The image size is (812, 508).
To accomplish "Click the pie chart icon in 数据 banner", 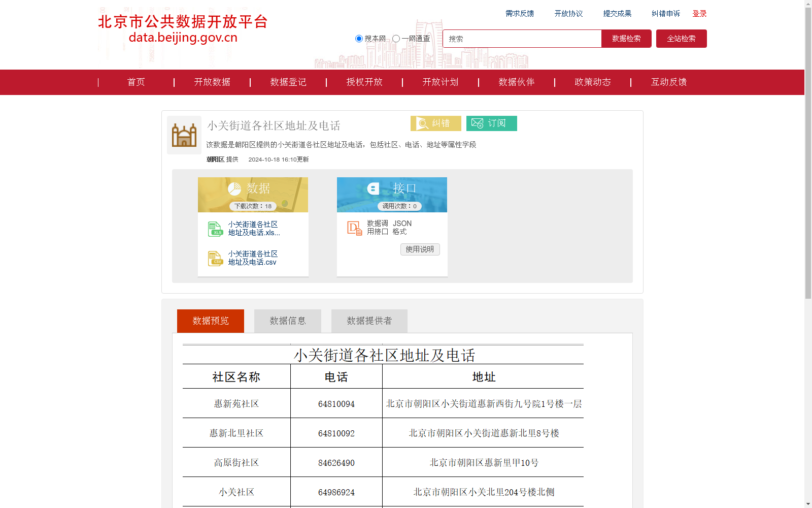I will [234, 189].
